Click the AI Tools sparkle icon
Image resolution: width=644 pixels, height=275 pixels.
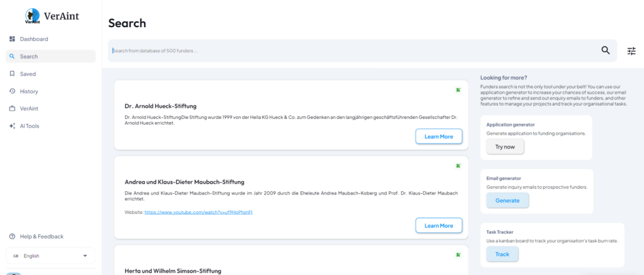[12, 126]
